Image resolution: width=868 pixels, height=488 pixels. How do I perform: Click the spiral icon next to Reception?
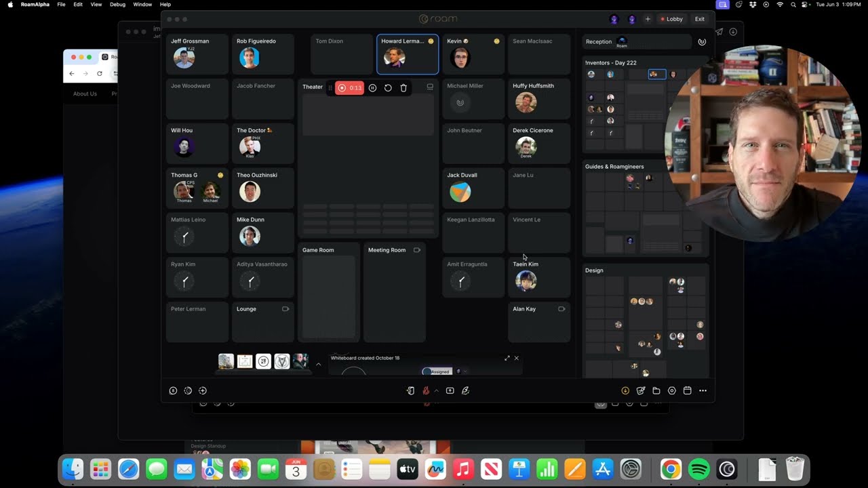(702, 42)
